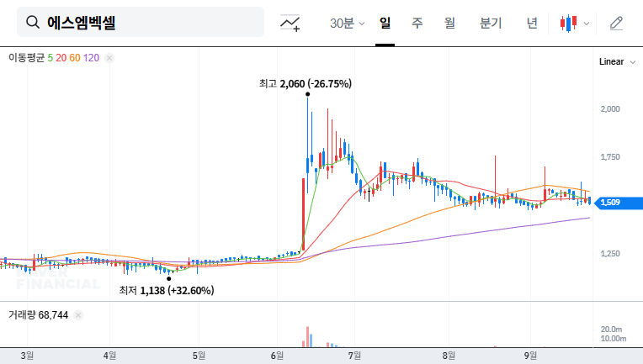Image resolution: width=643 pixels, height=364 pixels.
Task: Click the lowest price marker dot
Action: [x=169, y=279]
